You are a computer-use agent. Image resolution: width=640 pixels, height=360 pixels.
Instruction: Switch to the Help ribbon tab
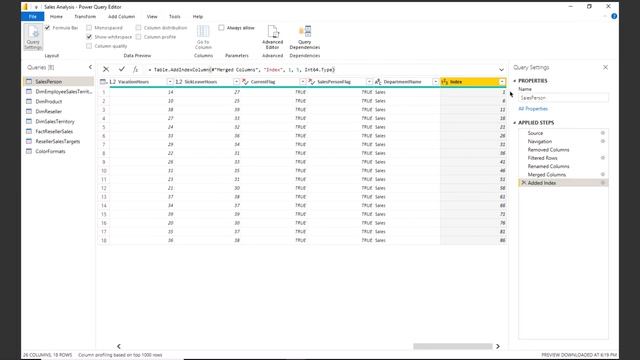tap(198, 17)
